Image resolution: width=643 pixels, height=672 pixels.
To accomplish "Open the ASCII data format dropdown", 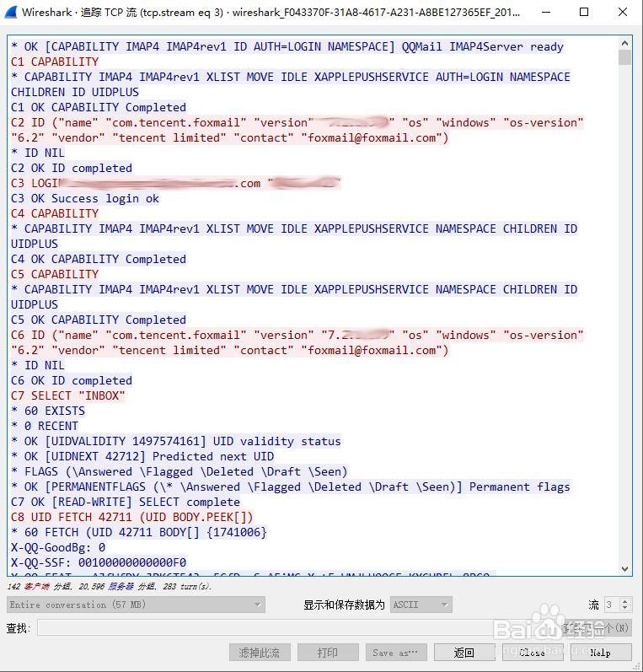I will [421, 605].
